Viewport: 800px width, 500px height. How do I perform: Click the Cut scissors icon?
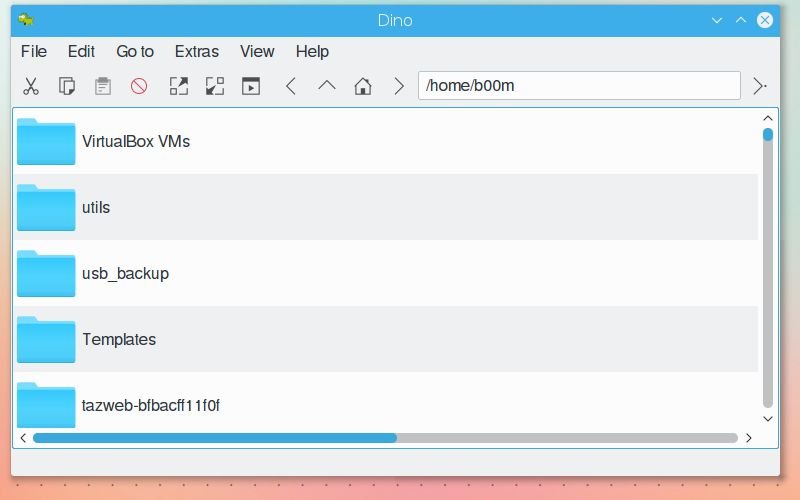click(x=31, y=86)
